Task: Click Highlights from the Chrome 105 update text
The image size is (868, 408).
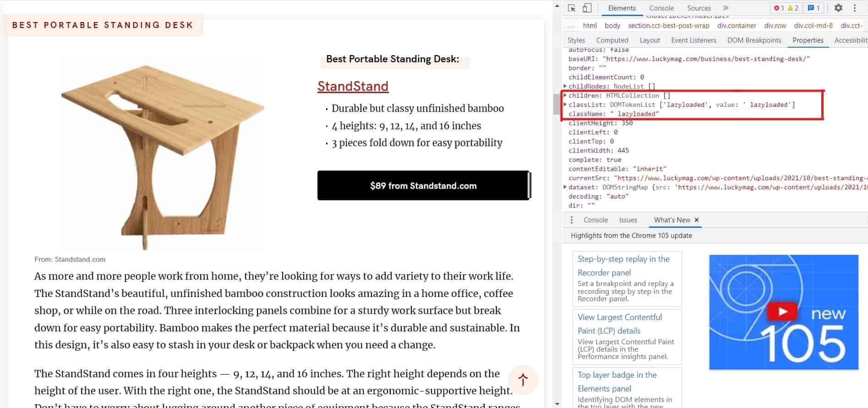Action: pyautogui.click(x=631, y=236)
